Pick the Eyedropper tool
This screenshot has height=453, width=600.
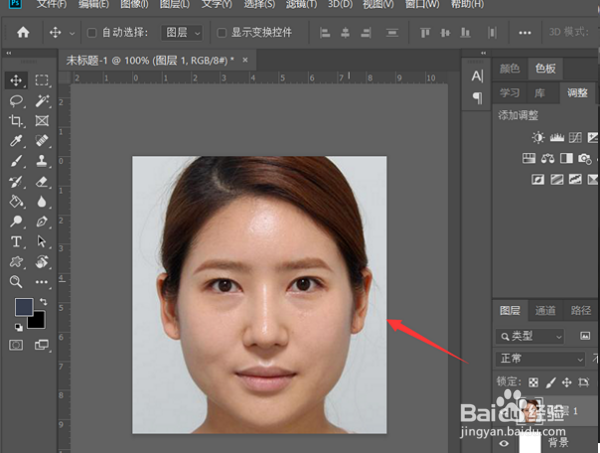[16, 141]
